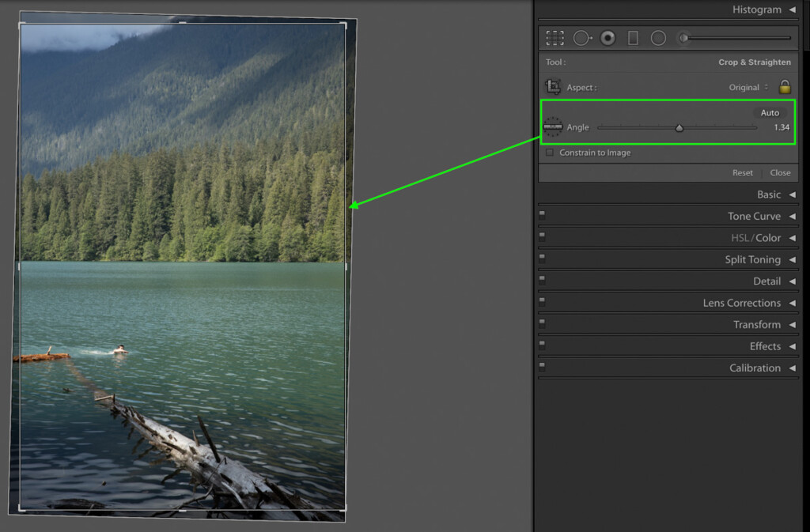Open the Aspect Original dropdown
The width and height of the screenshot is (810, 532).
coord(748,88)
